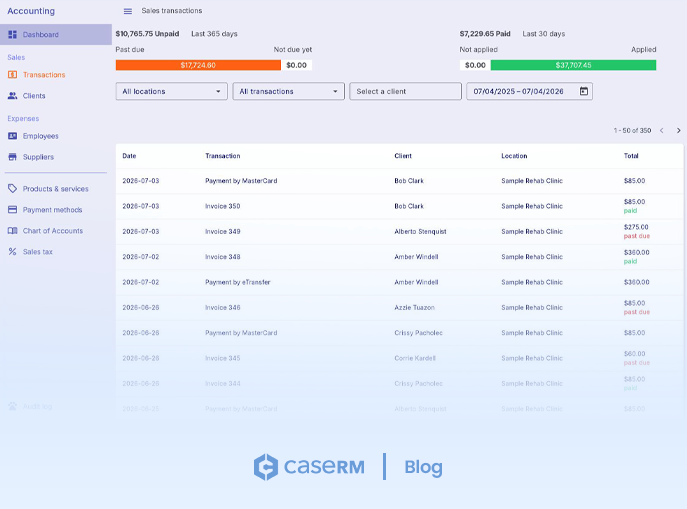Image resolution: width=687 pixels, height=509 pixels.
Task: Click the Sales tax percent icon
Action: point(13,251)
